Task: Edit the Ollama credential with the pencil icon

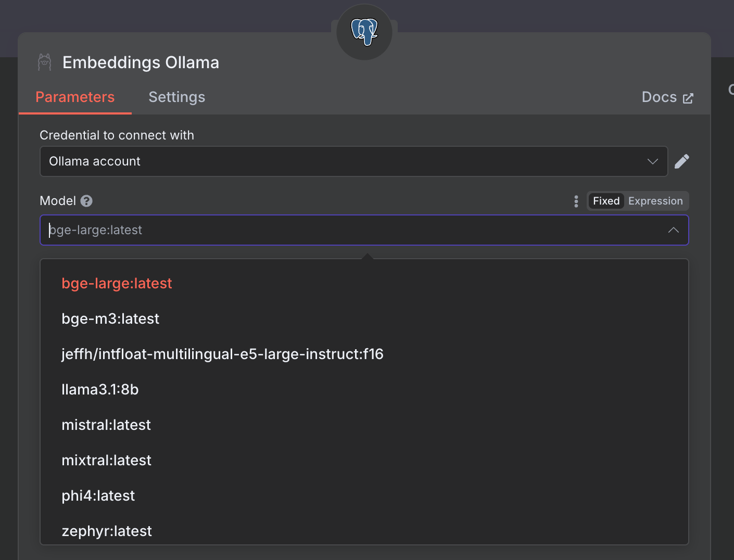Action: 682,161
